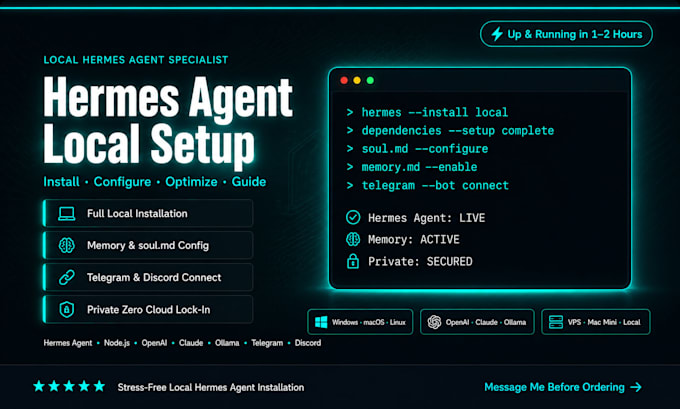Screen dimensions: 680x409
Task: Click the yellow dot in the terminal window
Action: point(357,80)
